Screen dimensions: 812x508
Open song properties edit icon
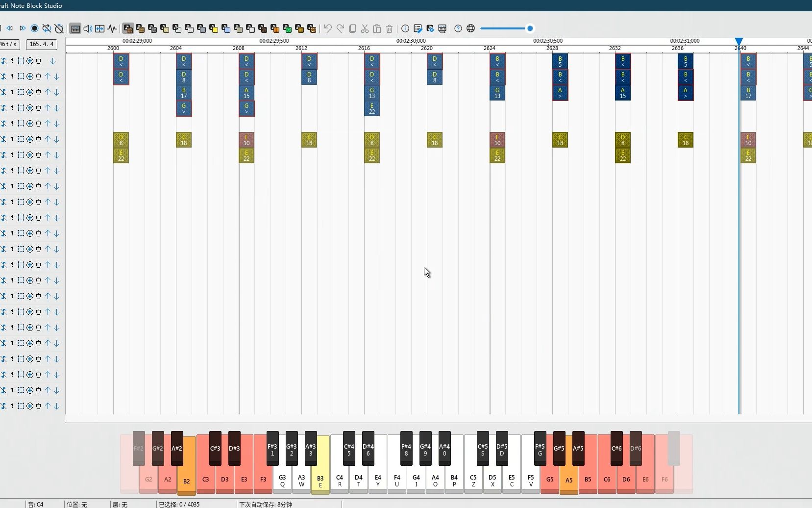click(x=418, y=28)
